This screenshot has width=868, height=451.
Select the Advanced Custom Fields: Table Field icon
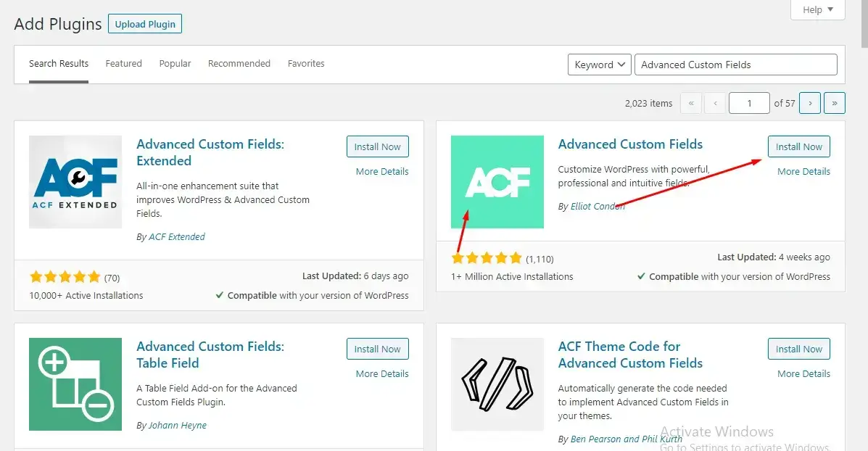click(75, 384)
